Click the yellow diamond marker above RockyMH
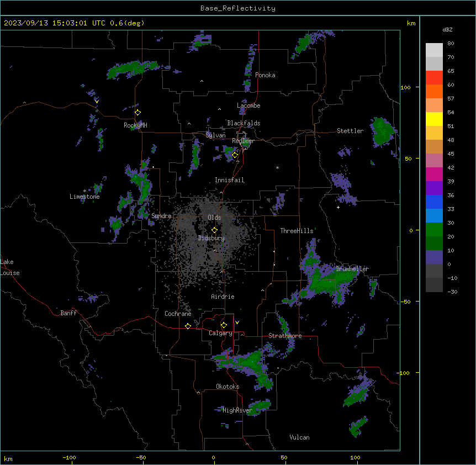The height and width of the screenshot is (465, 476). coord(138,113)
